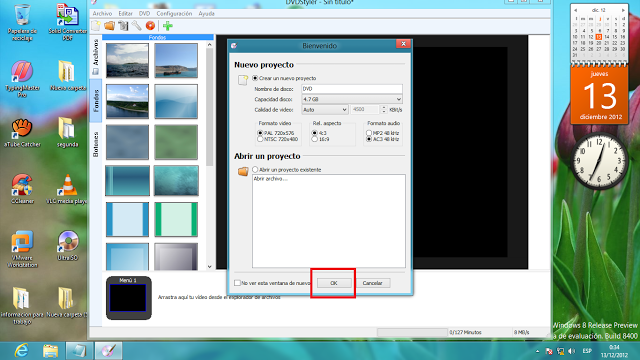Open CCleaner desktop icon

tap(22, 189)
